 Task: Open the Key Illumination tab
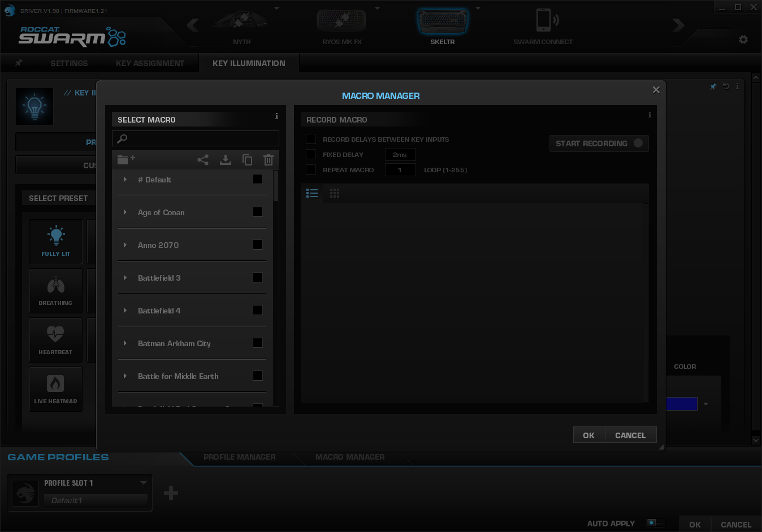[x=249, y=63]
